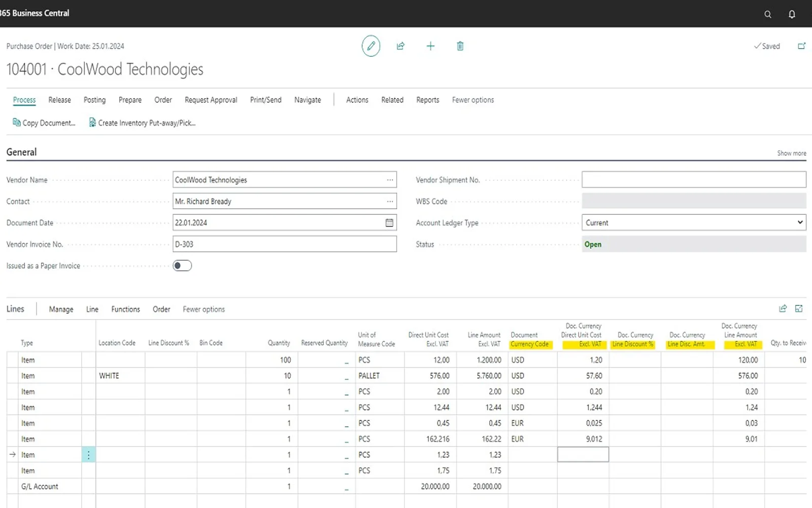Open Vendor Name lookup ellipsis
Screen dimensions: 812x508
390,180
